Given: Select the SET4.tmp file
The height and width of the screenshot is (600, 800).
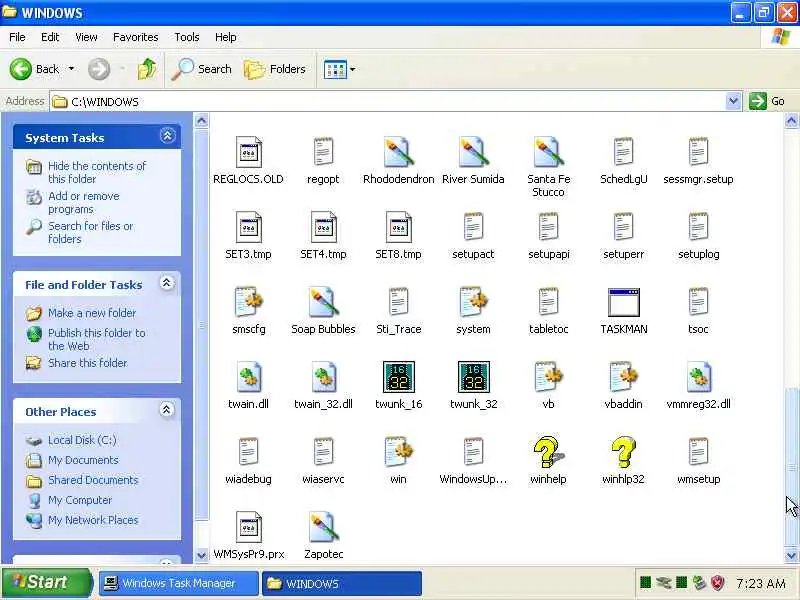Looking at the screenshot, I should (x=323, y=227).
